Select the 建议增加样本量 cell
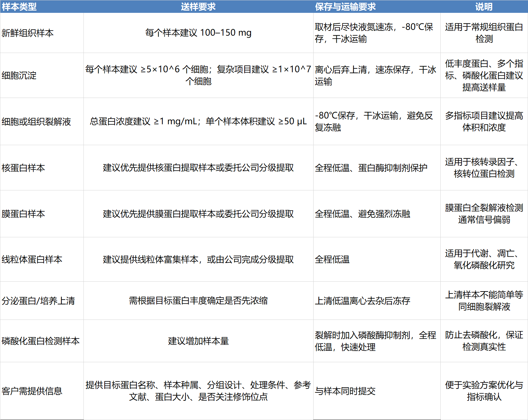Screen dimensions: 528x420 click(198, 341)
